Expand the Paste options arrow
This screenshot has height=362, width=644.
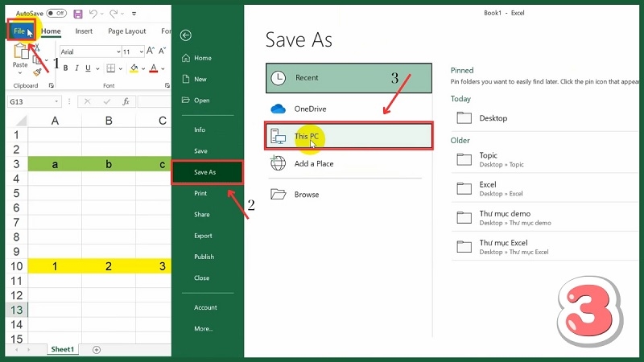pos(19,73)
